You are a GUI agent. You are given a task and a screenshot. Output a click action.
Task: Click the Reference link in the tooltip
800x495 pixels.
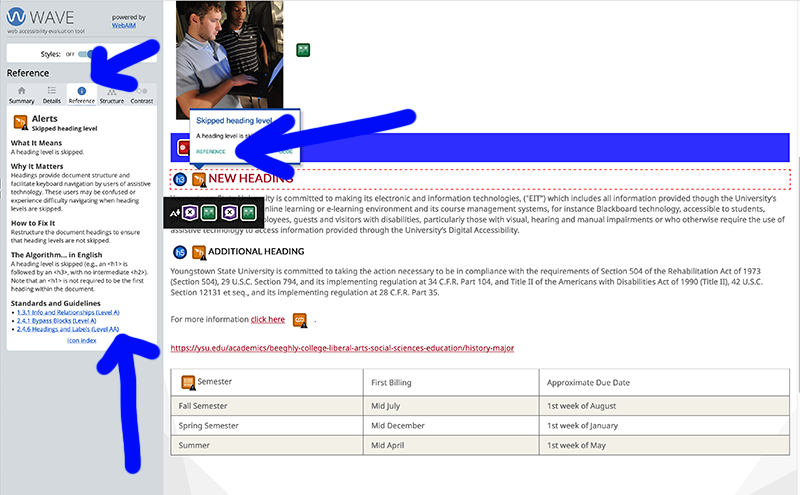(x=210, y=151)
